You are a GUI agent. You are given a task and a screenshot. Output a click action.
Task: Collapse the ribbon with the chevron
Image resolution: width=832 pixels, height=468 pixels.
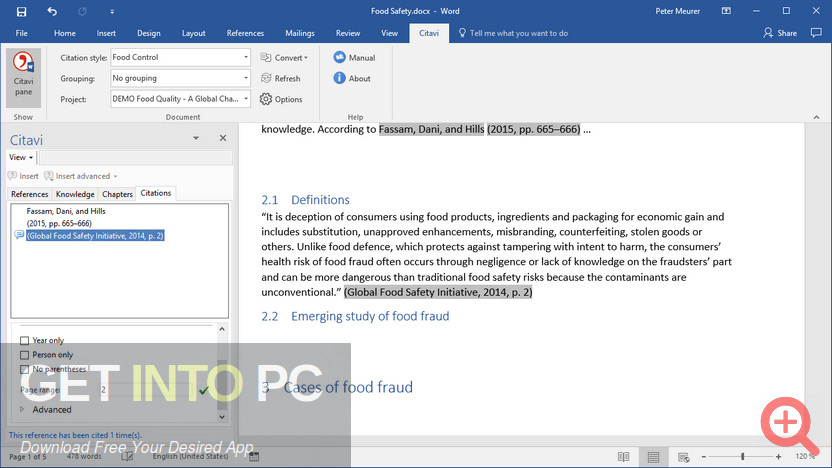coord(817,117)
